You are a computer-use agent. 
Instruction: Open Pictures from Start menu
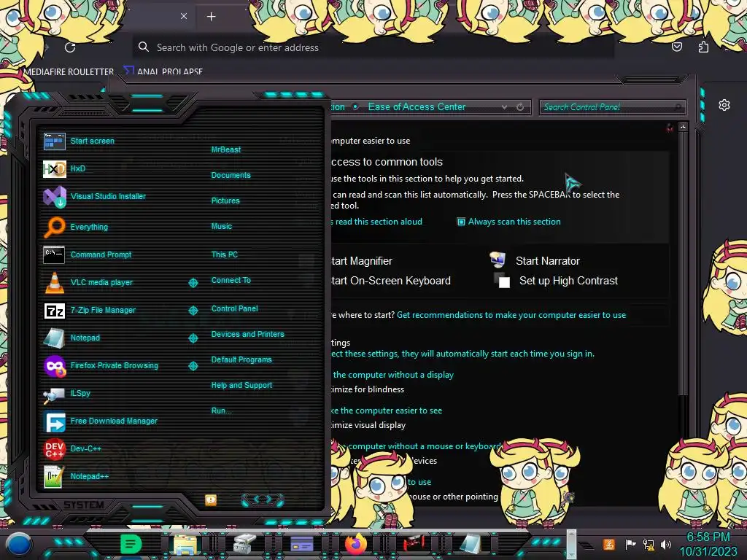tap(225, 201)
